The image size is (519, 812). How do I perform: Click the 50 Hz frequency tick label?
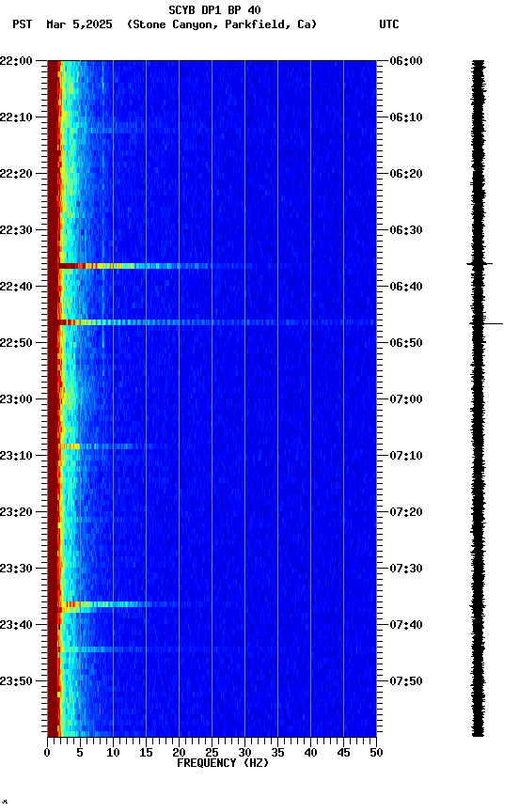click(x=376, y=753)
